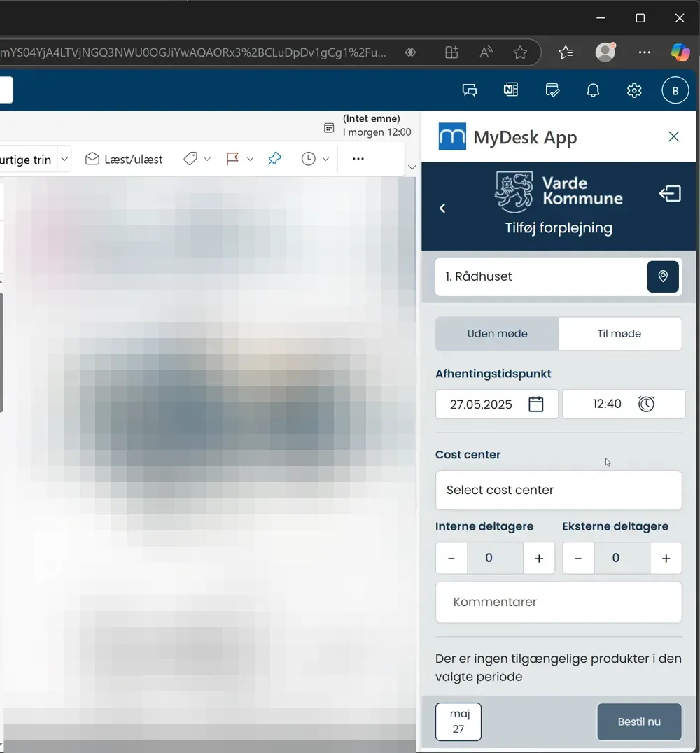Expand the Hurtige trin dropdown arrow
The image size is (700, 753).
click(64, 159)
